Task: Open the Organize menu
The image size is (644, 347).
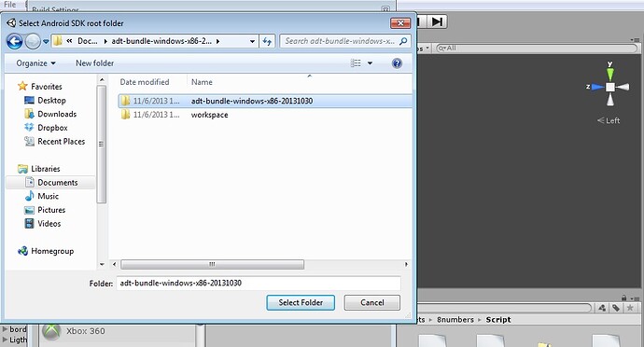Action: (x=35, y=63)
